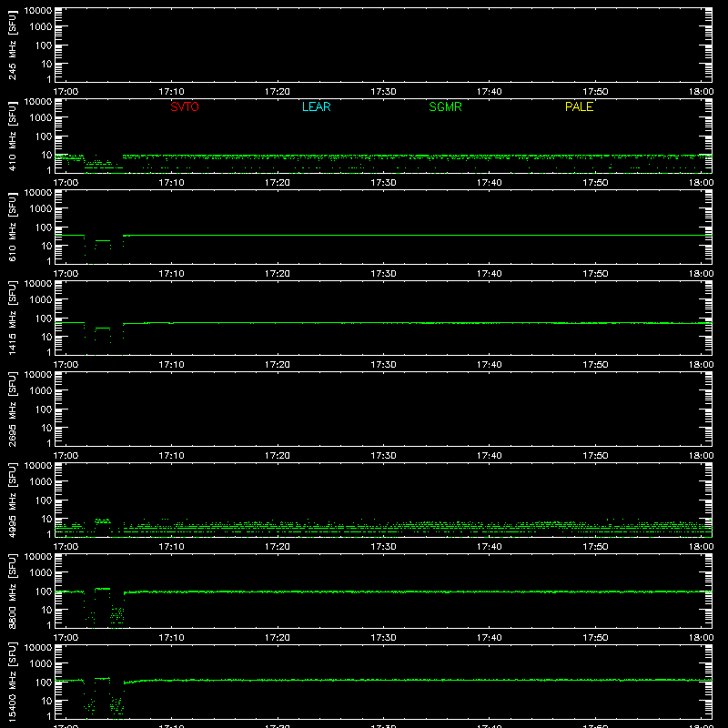Click the 10000 tick value on 245 MHz axis
Screen dimensions: 728x728
[x=38, y=11]
